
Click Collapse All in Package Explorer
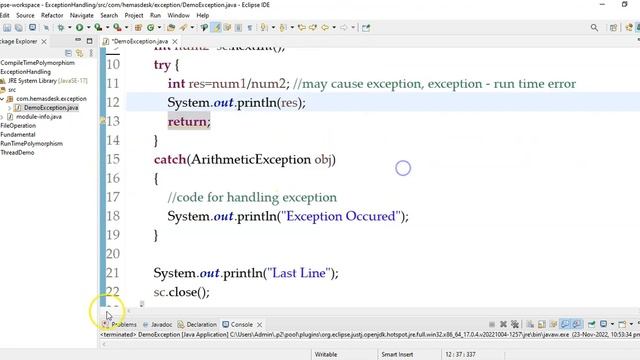point(68,53)
